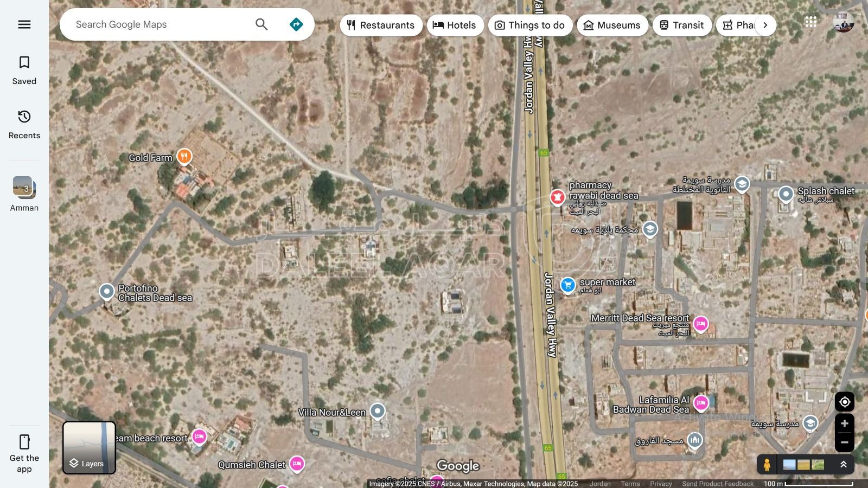Open the Send Product Feedback link

[718, 484]
